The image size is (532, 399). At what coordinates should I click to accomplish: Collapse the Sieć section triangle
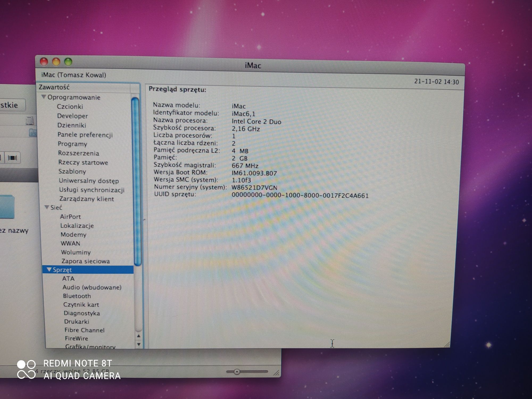[47, 207]
